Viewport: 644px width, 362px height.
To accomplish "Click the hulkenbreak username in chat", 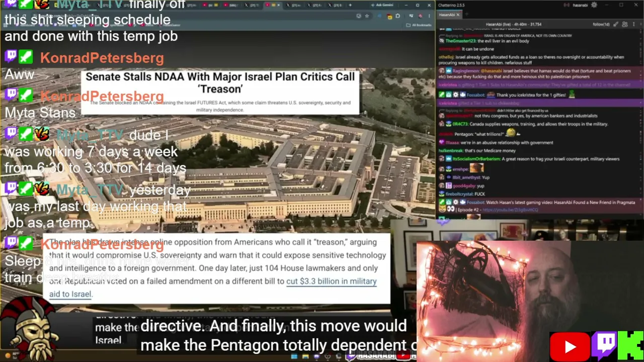I will pyautogui.click(x=450, y=151).
